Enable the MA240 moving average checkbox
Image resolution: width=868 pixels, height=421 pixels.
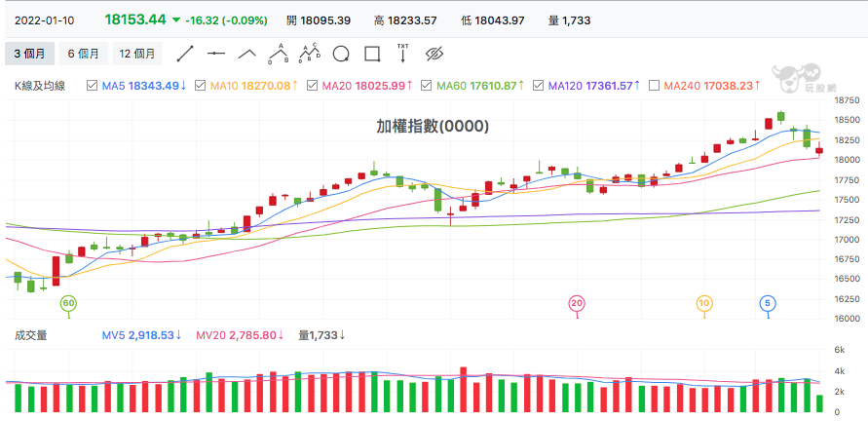pyautogui.click(x=654, y=86)
